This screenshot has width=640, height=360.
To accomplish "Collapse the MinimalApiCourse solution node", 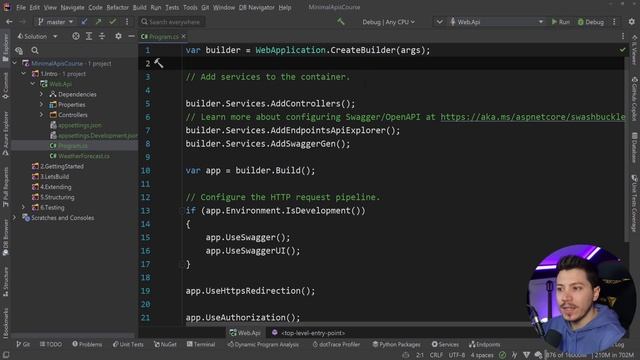I will 15,63.
